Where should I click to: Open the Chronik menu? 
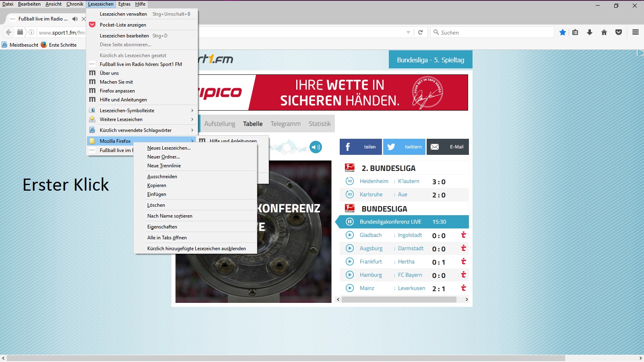pos(75,4)
